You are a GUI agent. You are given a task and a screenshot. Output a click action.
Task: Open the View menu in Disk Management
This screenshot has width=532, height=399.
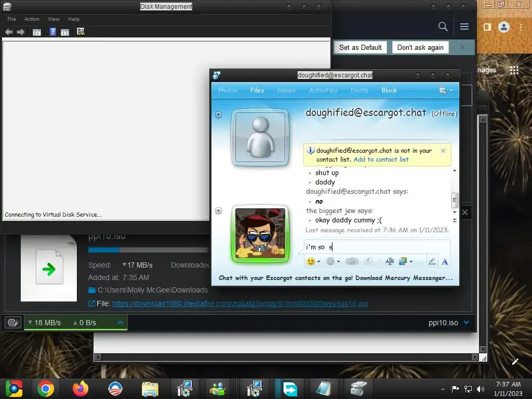[54, 19]
